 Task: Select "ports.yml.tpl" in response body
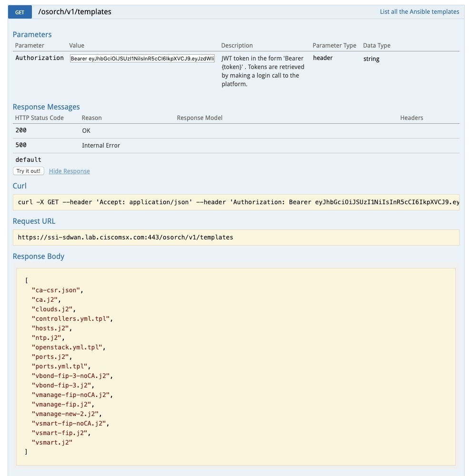[x=60, y=366]
